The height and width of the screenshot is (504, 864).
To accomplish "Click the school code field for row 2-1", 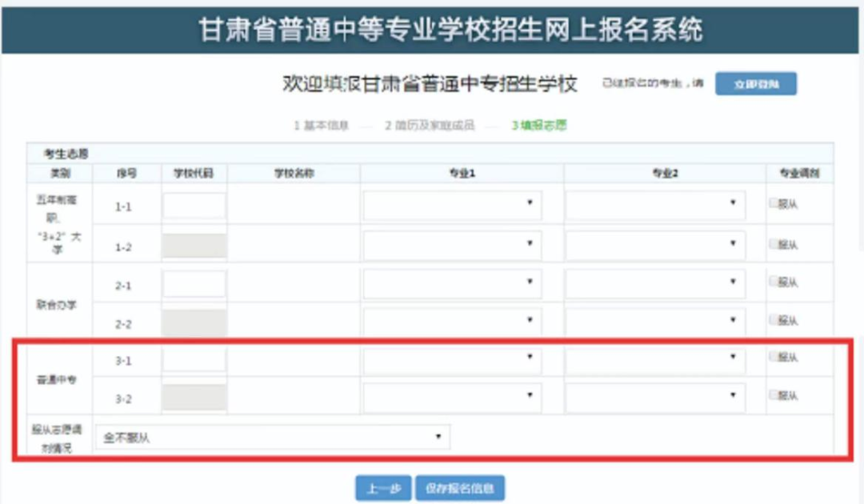I will [194, 284].
